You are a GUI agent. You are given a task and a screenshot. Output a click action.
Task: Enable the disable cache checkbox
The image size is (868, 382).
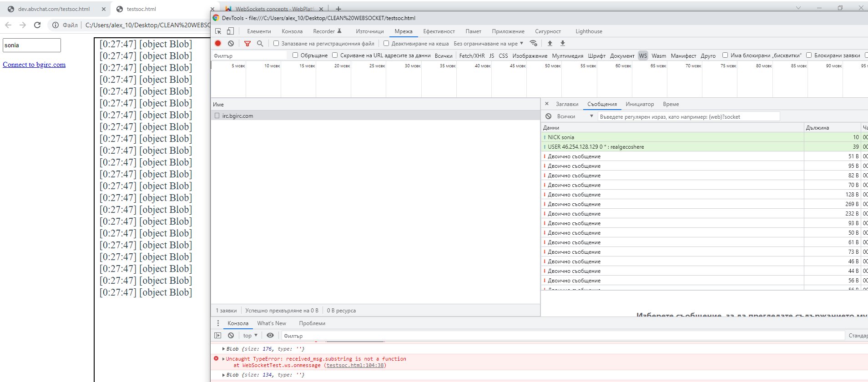pos(386,44)
